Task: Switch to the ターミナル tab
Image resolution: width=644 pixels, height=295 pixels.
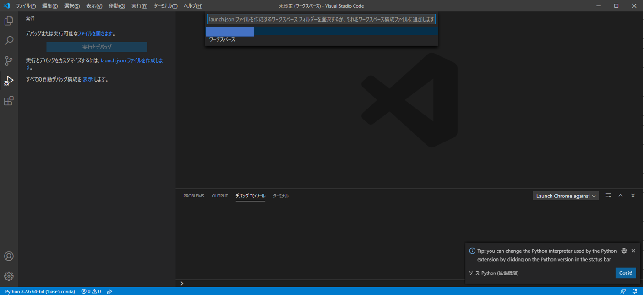Action: tap(281, 196)
